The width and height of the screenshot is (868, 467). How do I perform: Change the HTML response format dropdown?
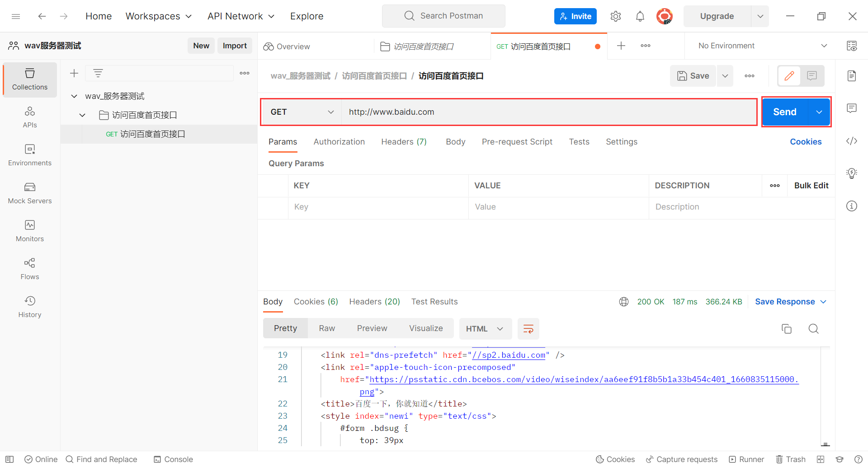pyautogui.click(x=485, y=329)
